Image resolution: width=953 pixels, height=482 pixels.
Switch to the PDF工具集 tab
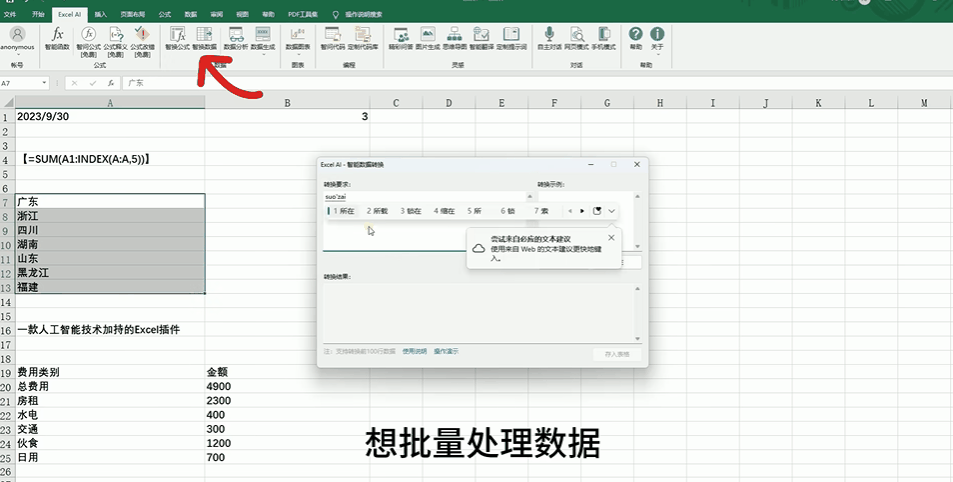click(x=303, y=14)
